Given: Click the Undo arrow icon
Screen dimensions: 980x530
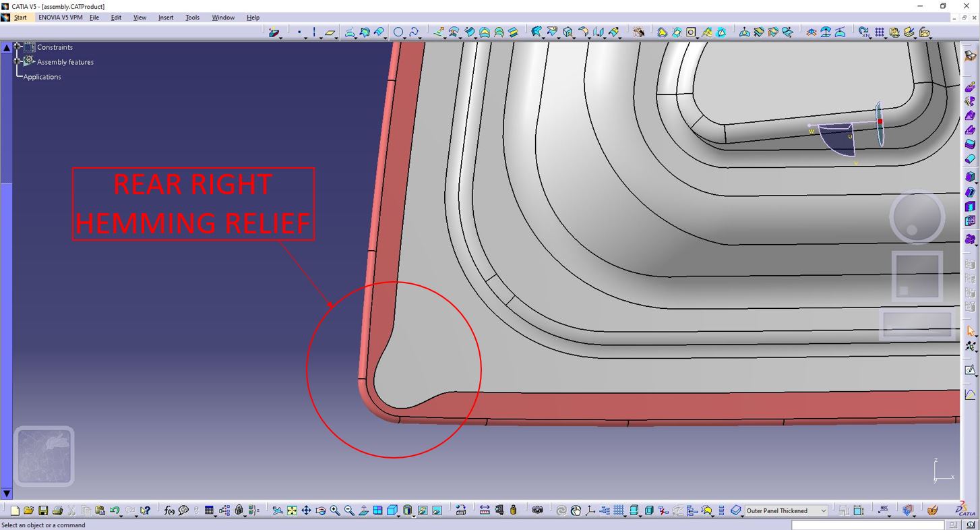Looking at the screenshot, I should (114, 511).
